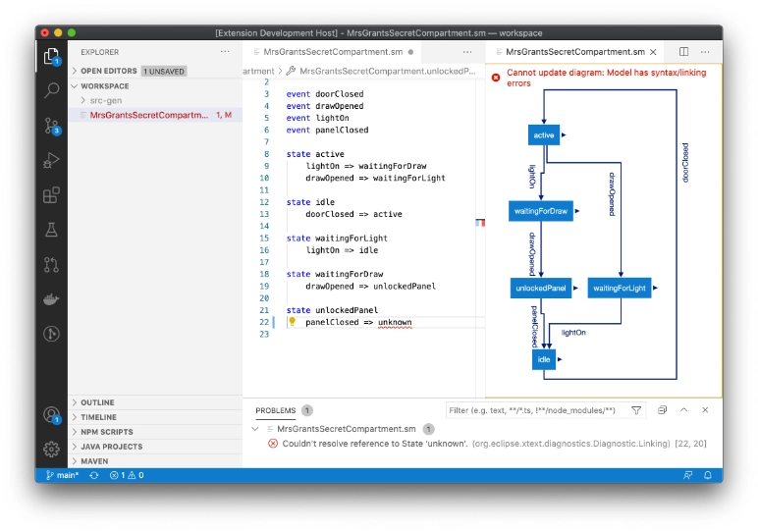This screenshot has height=532, width=758.
Task: Click the 'unlockedPanel' state node in diagram
Action: pos(541,288)
